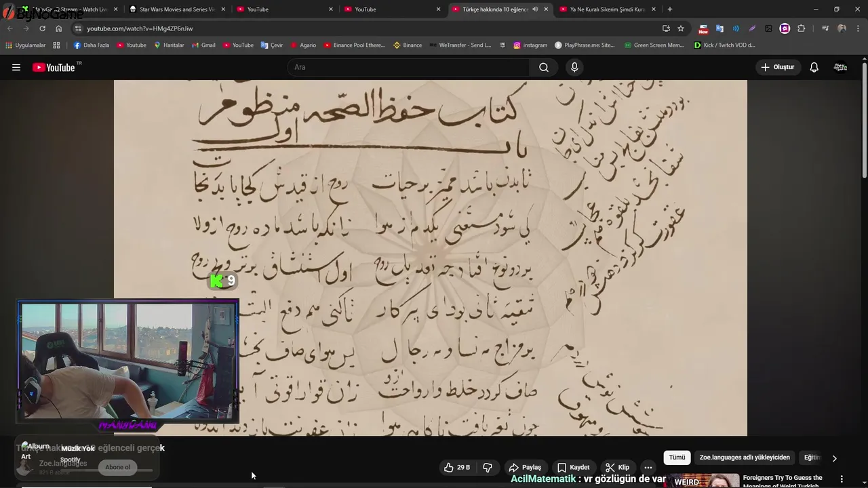
Task: Dislike the video with thumbs-down
Action: [x=487, y=467]
